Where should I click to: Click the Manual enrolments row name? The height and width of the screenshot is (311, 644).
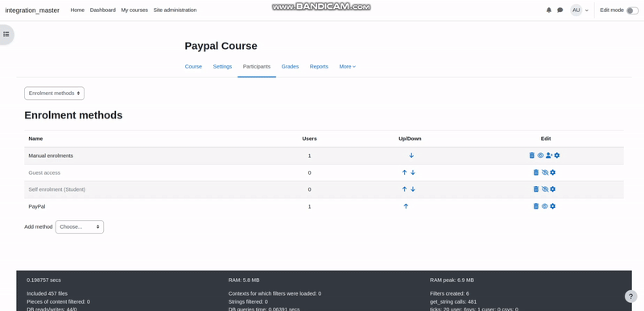(x=51, y=155)
